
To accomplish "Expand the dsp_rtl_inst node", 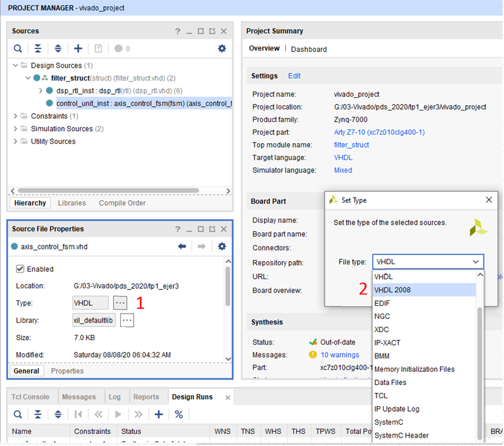I will pos(40,91).
